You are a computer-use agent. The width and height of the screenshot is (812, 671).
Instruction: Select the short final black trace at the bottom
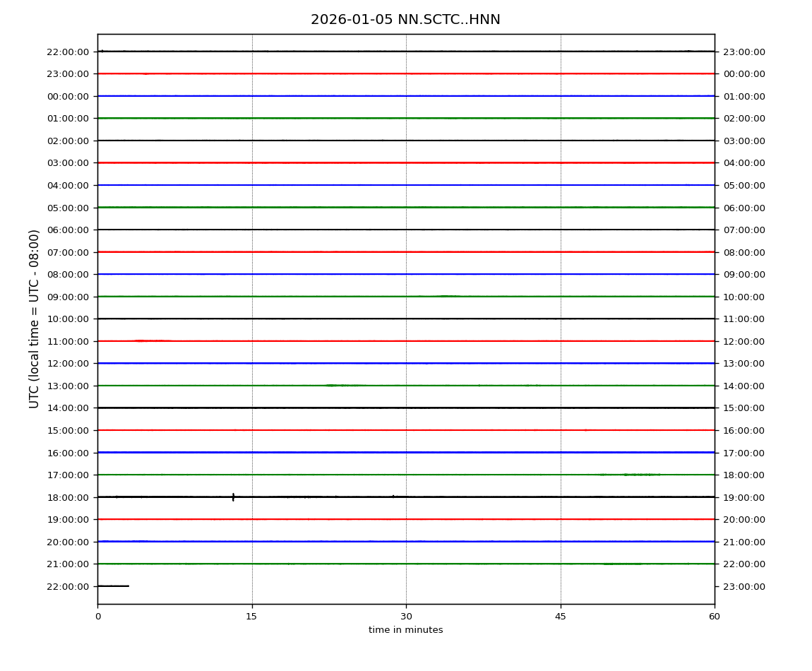pos(113,586)
